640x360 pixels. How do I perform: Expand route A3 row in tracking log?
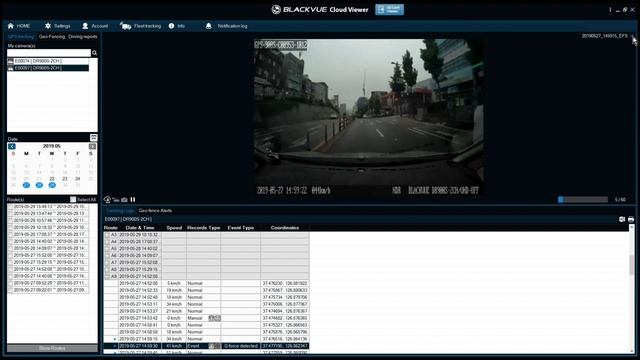107,235
